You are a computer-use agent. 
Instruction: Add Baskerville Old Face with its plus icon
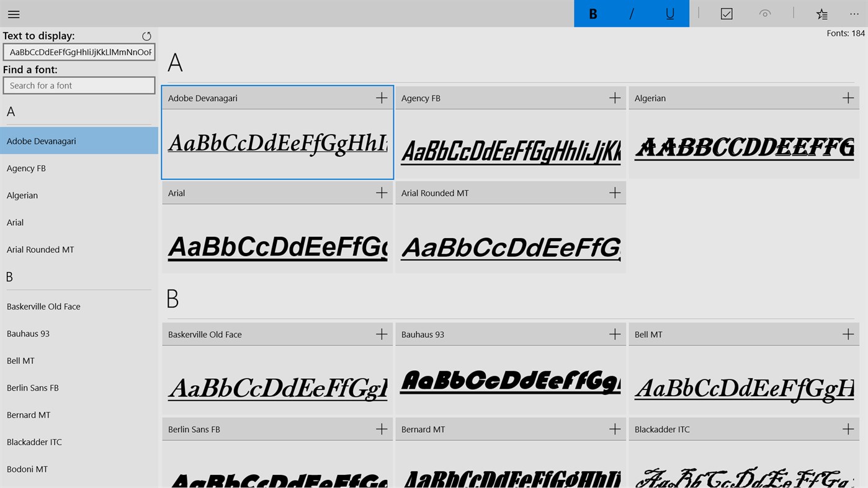coord(382,334)
